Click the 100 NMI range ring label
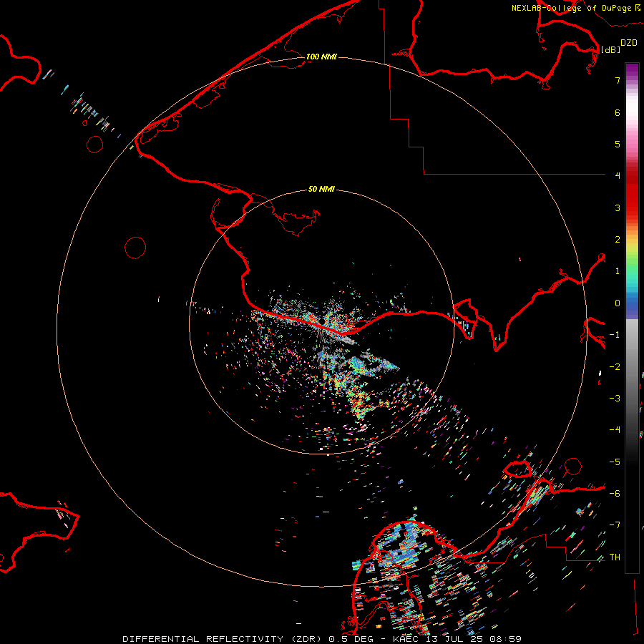644x644 pixels. click(x=321, y=57)
